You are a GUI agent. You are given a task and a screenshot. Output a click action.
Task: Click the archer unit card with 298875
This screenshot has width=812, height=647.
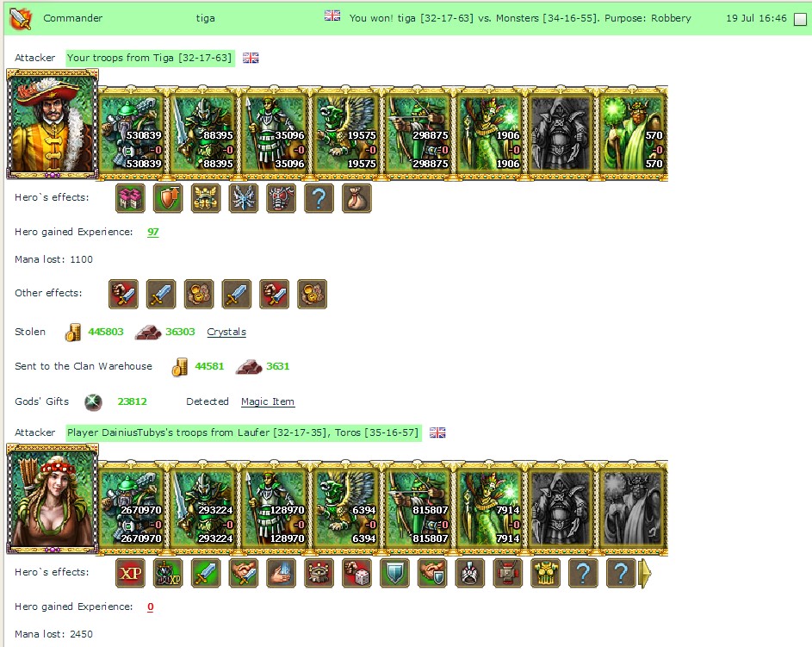(418, 134)
